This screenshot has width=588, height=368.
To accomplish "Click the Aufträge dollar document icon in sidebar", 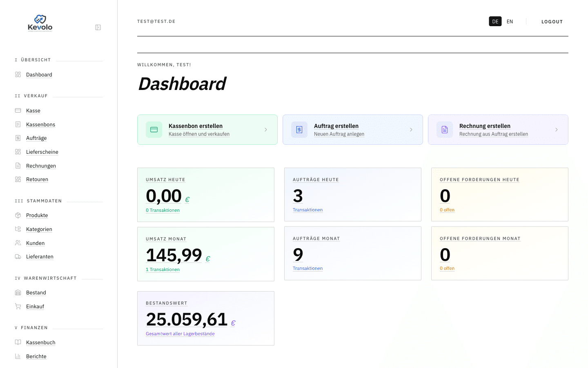I will point(18,138).
